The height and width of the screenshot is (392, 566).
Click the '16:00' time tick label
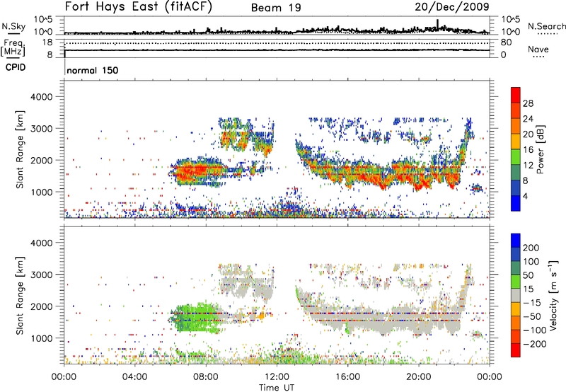point(347,377)
